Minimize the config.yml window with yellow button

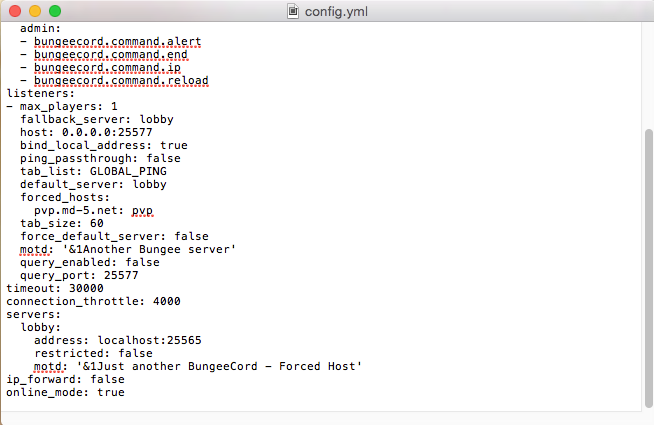pos(34,11)
